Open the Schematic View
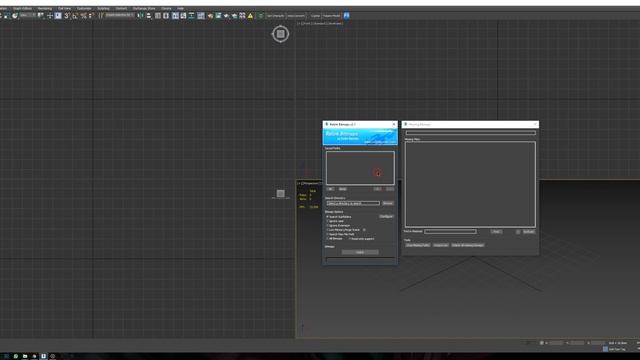 191,16
